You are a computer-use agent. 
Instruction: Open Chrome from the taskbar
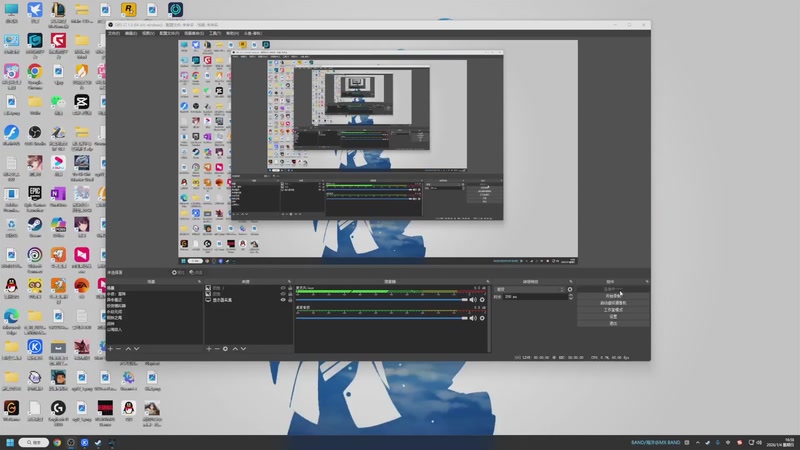(x=57, y=442)
